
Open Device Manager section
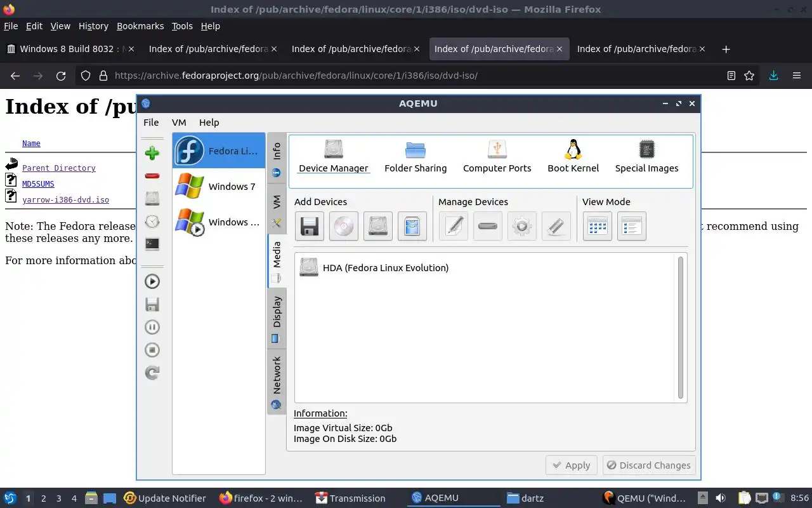[334, 157]
